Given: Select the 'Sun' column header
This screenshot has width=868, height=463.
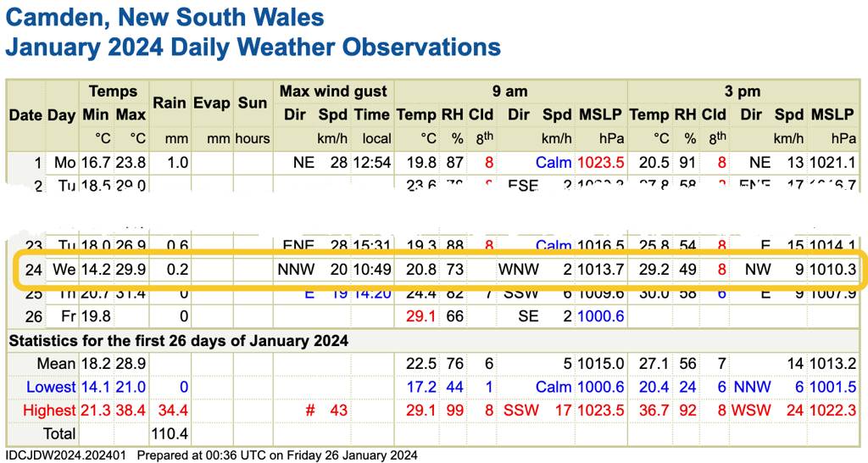Looking at the screenshot, I should 253,103.
